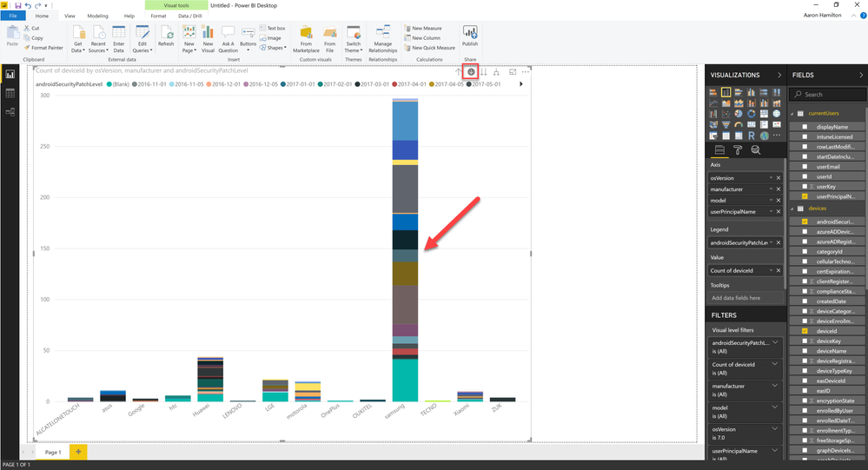Uncheck the deviceId field
Screen dimensions: 868x470
click(x=805, y=331)
